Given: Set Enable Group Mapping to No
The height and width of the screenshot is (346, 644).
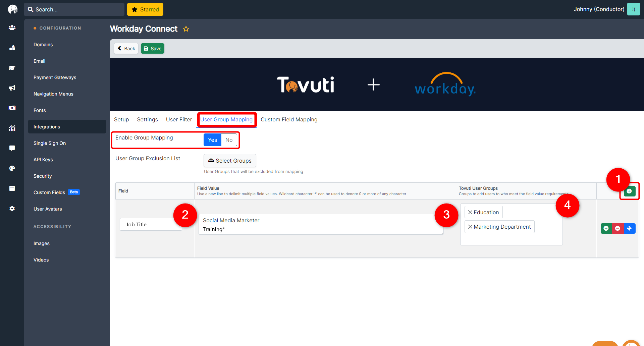Looking at the screenshot, I should [229, 140].
